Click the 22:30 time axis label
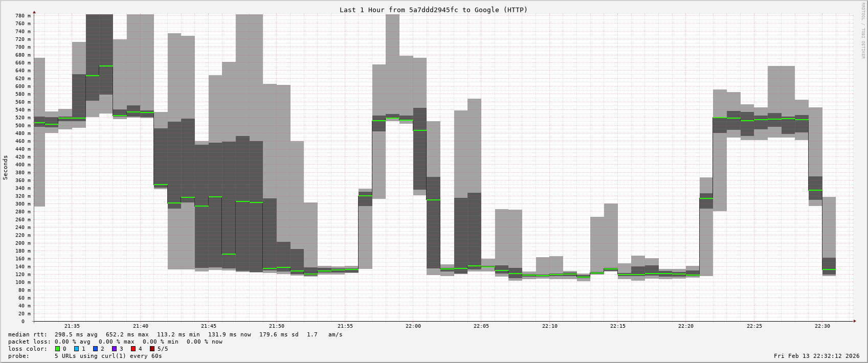The image size is (868, 363). click(822, 326)
